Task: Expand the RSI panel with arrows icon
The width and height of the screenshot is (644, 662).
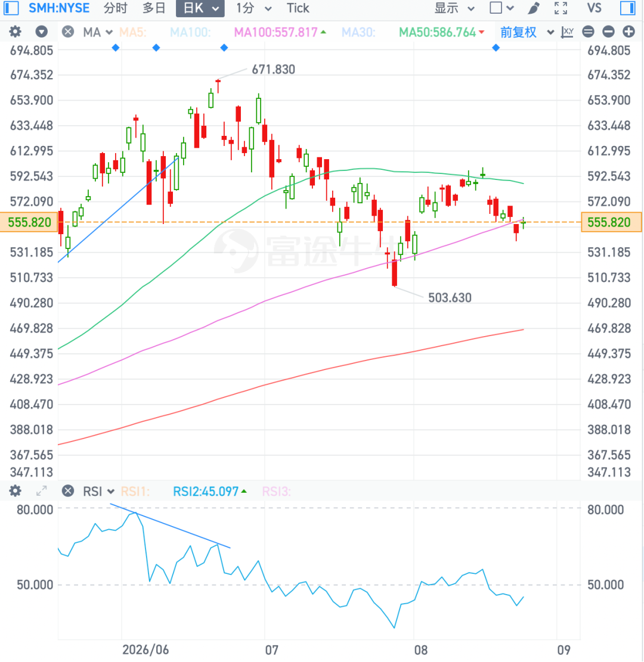Action: coord(41,491)
